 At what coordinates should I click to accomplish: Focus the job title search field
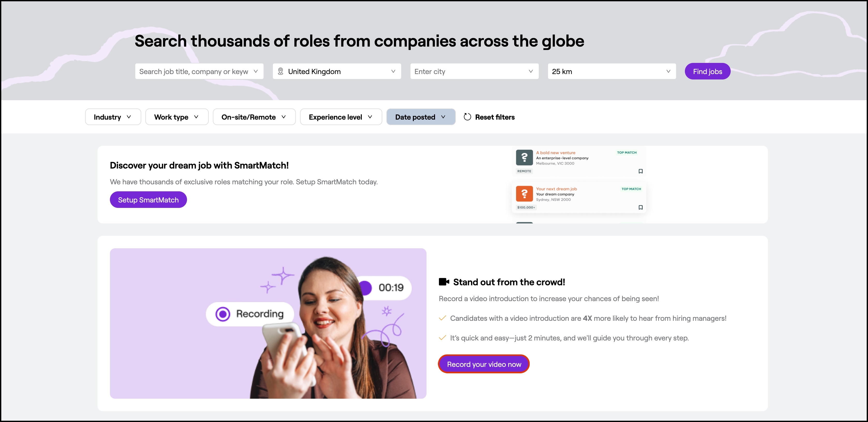(194, 71)
